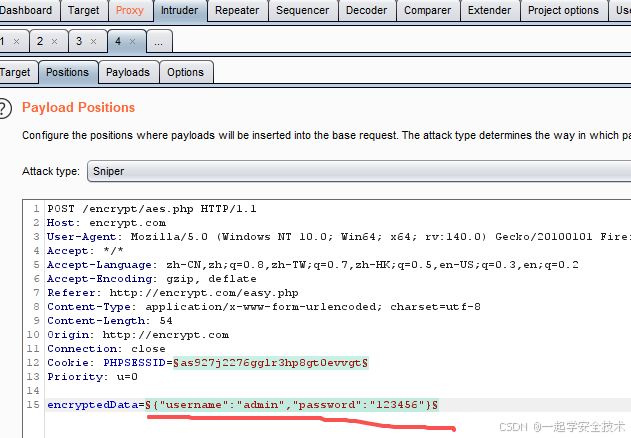
Task: Click the highlighted PHPSESSID payload position
Action: point(271,363)
